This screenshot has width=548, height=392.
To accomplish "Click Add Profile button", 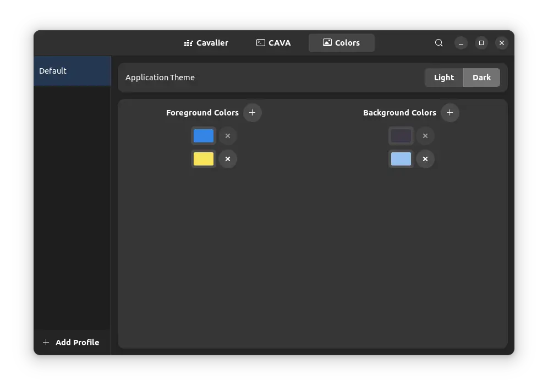I will coord(72,343).
